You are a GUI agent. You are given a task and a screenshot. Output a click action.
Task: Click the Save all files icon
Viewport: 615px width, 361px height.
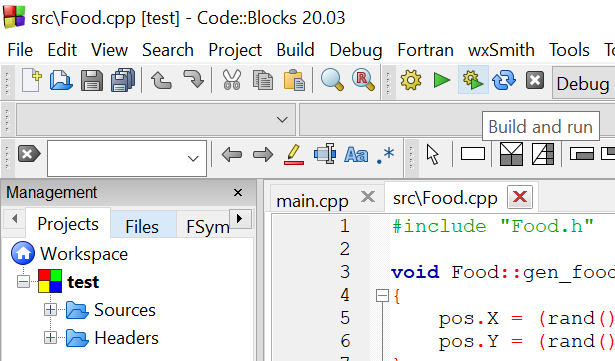[123, 80]
